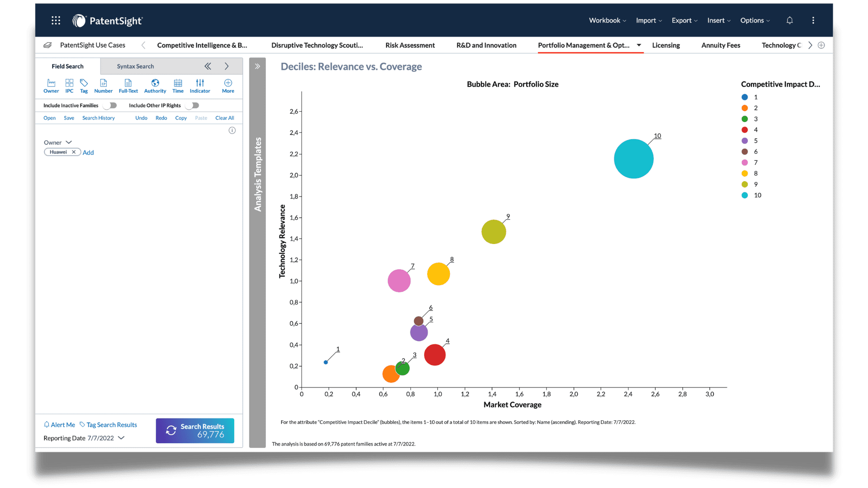
Task: Select the IPC search field icon
Action: (69, 86)
